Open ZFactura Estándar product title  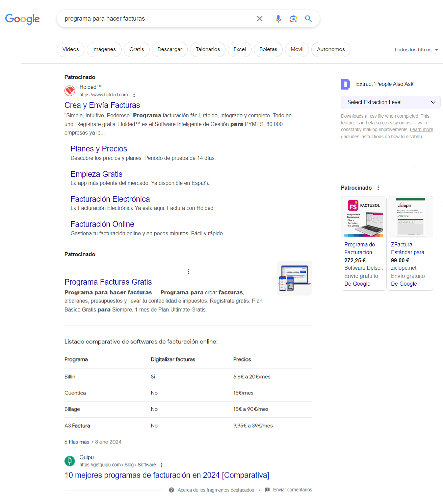(410, 248)
